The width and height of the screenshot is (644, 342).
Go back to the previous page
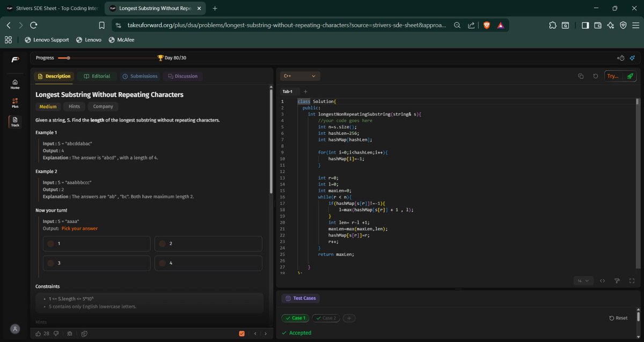click(9, 25)
